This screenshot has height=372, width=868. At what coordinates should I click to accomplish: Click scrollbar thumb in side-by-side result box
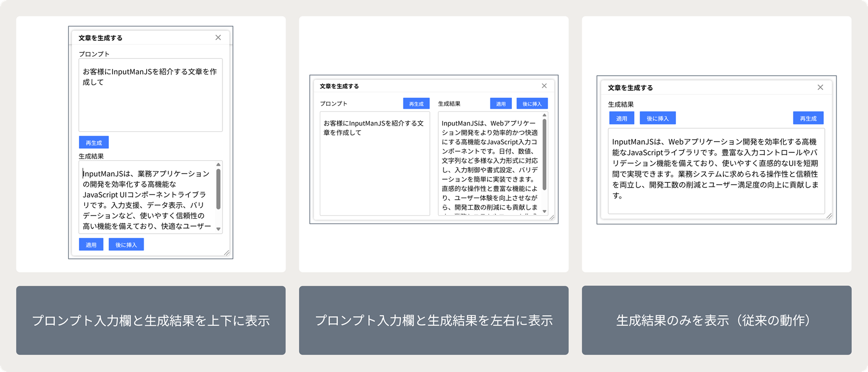coord(544,154)
